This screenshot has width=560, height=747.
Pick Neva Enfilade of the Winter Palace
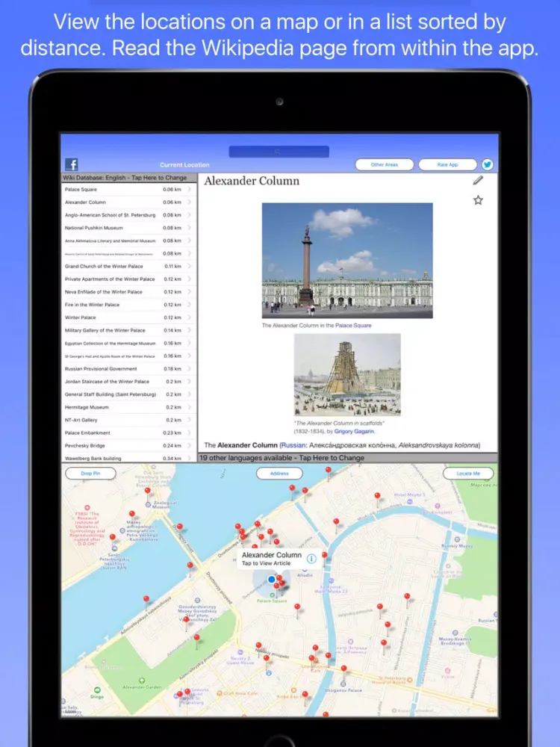(129, 292)
